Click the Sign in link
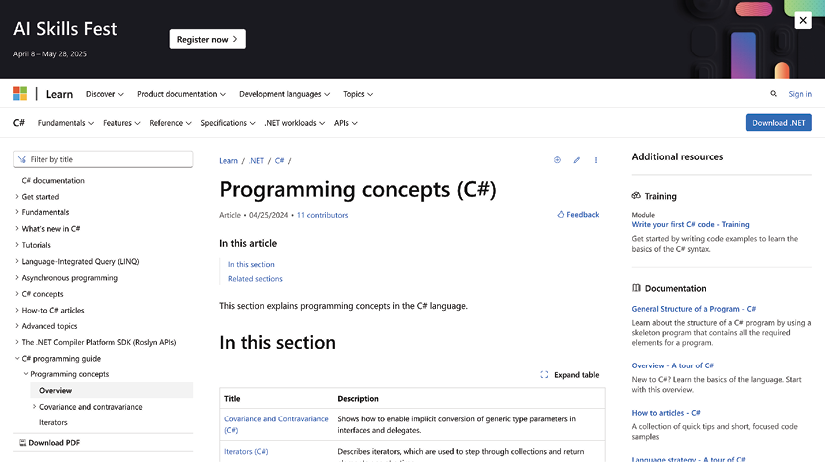Viewport: 825px width, 462px height. pos(800,94)
